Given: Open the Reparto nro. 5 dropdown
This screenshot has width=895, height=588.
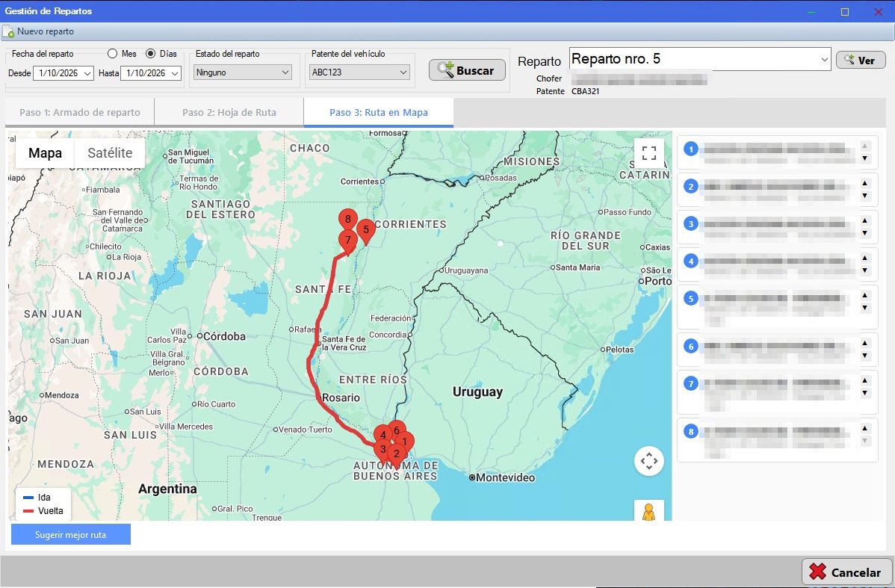Looking at the screenshot, I should tap(824, 59).
